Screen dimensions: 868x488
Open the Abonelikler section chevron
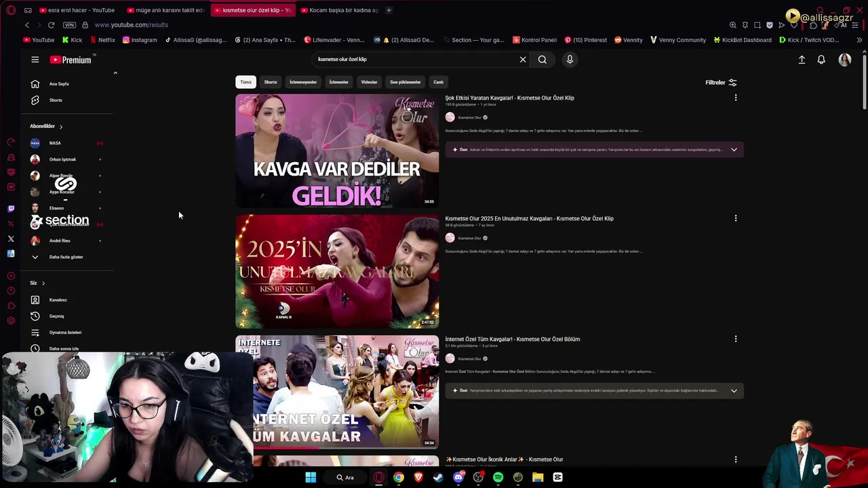tap(61, 127)
